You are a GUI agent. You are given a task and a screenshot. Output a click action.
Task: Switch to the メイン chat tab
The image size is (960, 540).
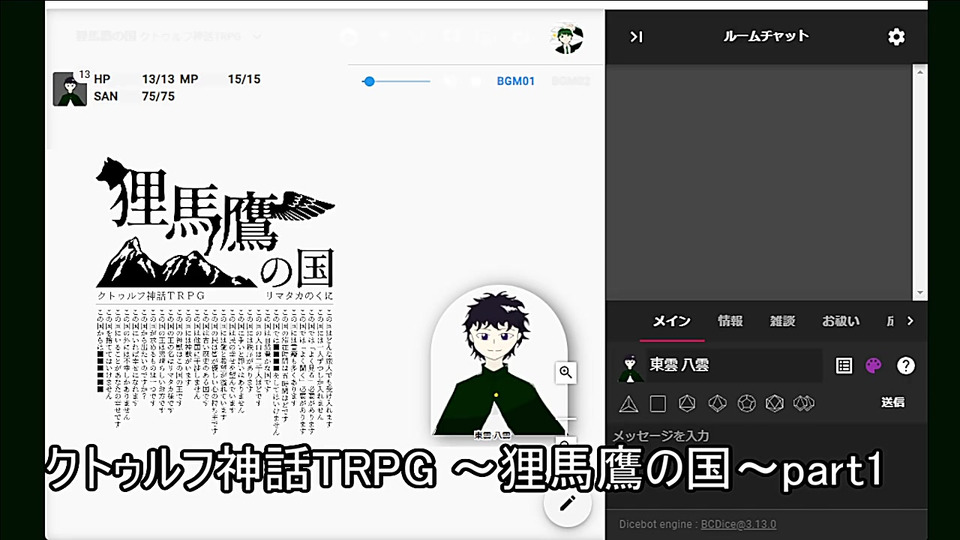coord(672,321)
